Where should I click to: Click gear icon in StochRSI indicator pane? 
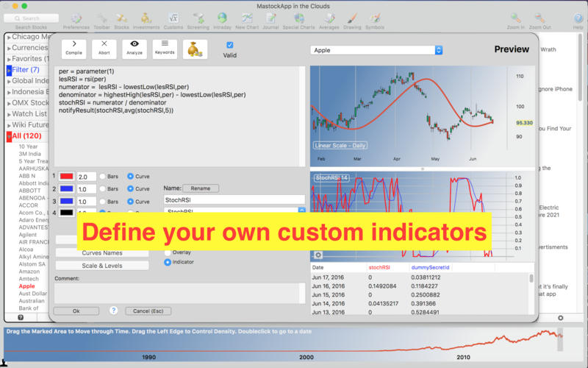(318, 255)
